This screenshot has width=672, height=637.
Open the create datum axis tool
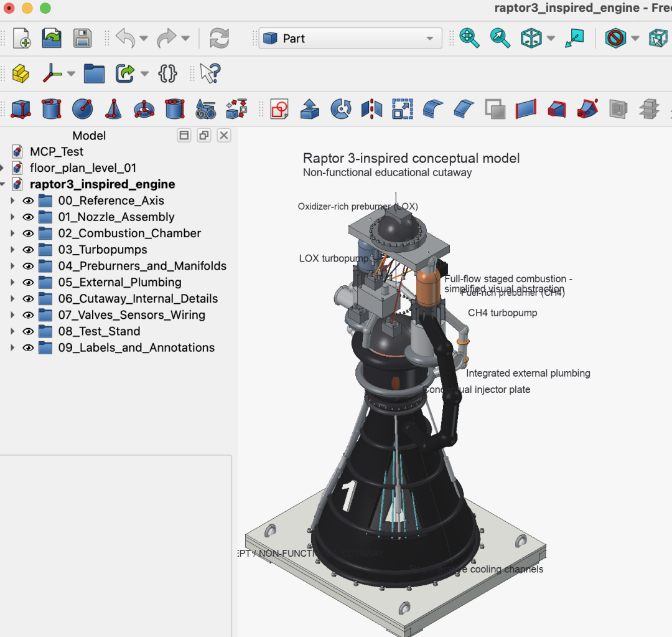52,73
